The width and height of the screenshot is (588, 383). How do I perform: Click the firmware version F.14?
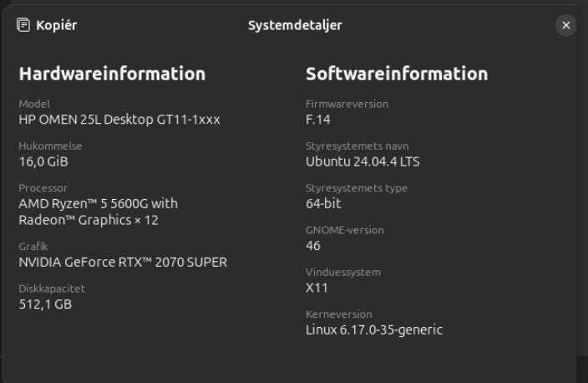pos(318,120)
